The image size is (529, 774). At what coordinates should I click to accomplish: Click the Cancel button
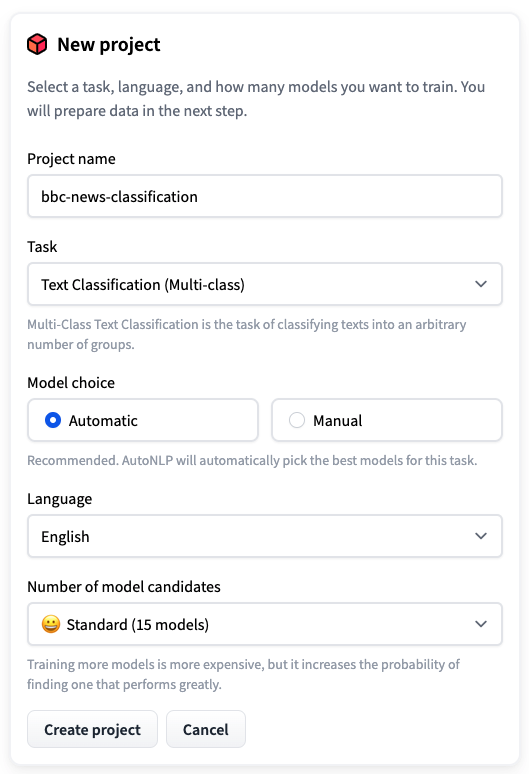206,729
